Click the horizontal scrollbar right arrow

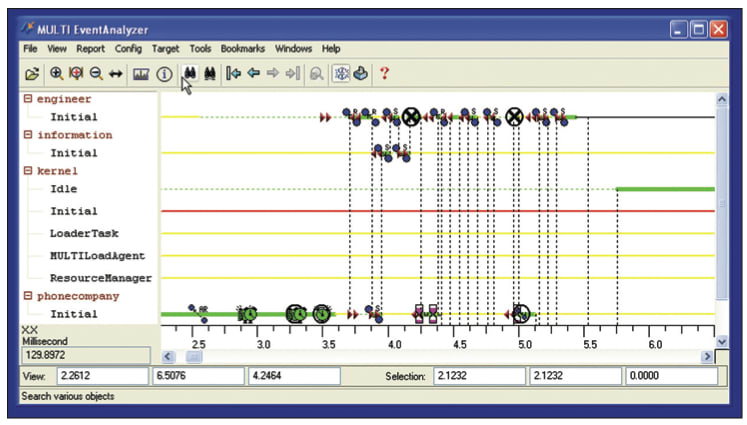pyautogui.click(x=707, y=356)
